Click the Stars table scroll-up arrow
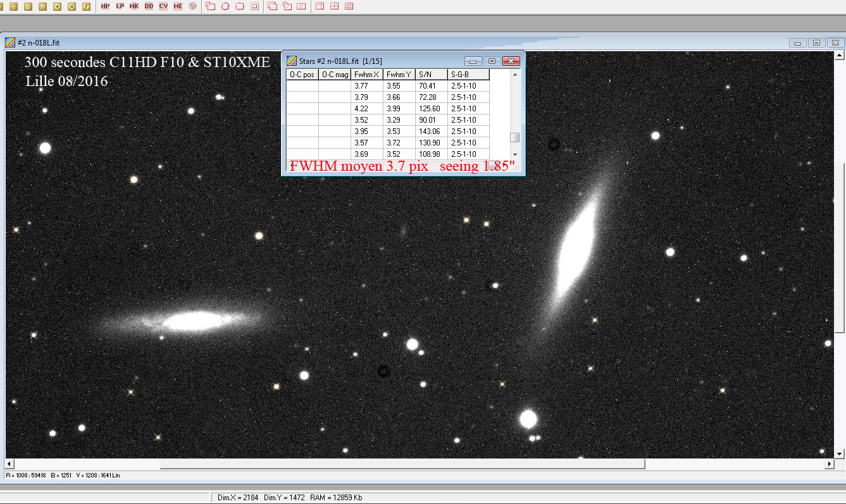846x504 pixels. (515, 75)
